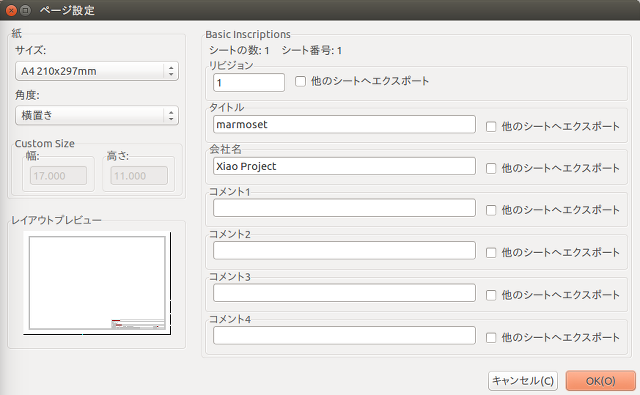Click the コメント3 text field
Viewport: 640px width, 395px height.
344,293
